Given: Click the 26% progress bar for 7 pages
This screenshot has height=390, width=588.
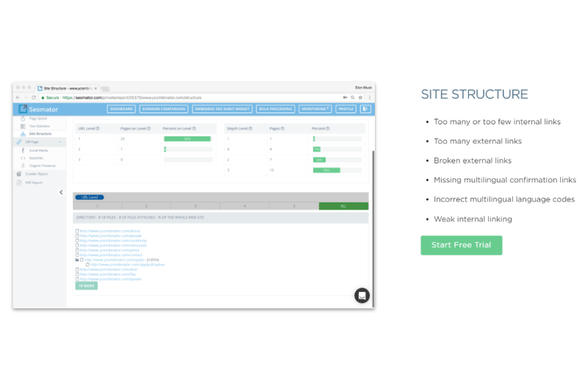Looking at the screenshot, I should click(x=320, y=160).
